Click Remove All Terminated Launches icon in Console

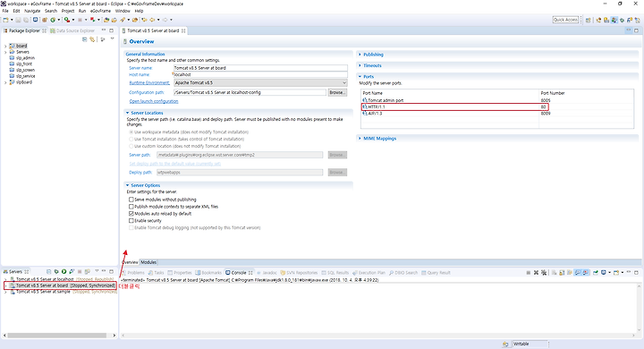click(544, 273)
